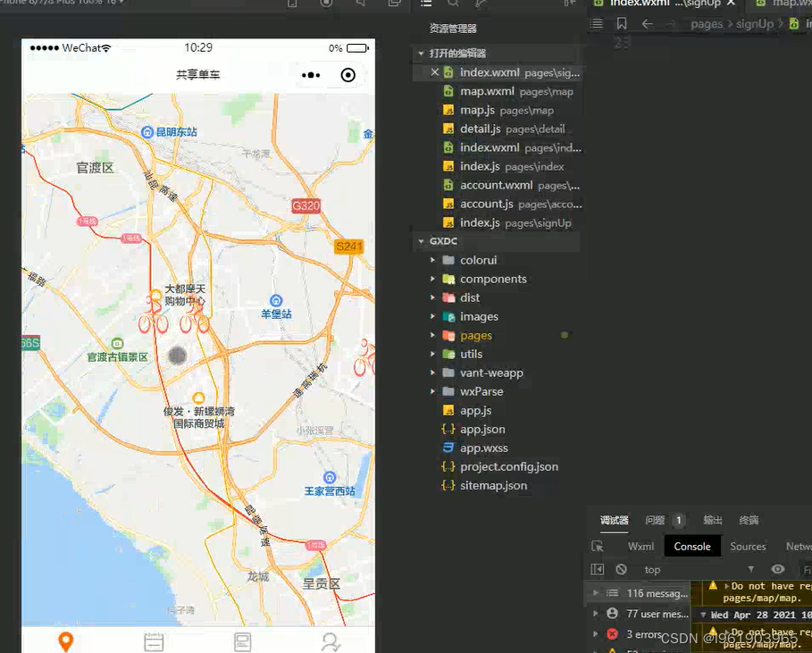The image size is (812, 653).
Task: Collapse the 打开的编辑器 section
Action: 421,54
